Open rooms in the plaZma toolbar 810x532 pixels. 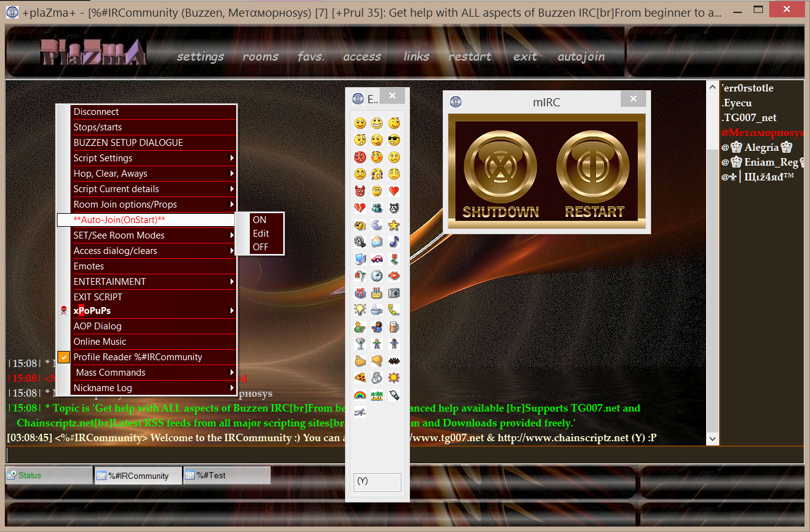260,56
